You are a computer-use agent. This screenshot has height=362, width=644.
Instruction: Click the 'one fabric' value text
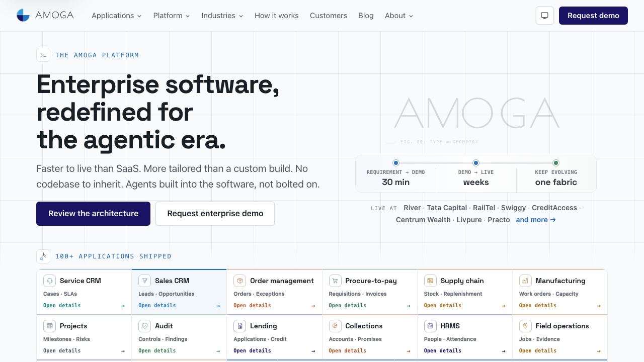[556, 182]
